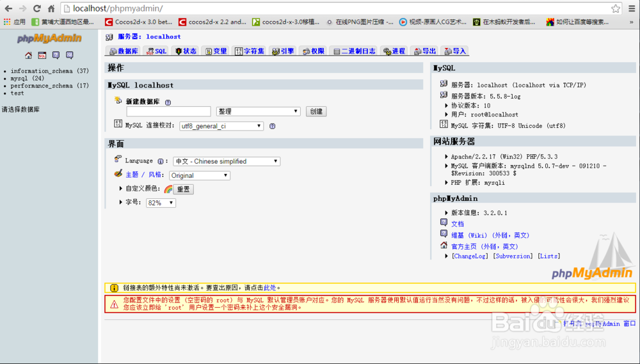Click browser forward arrow
The width and height of the screenshot is (640, 364).
click(23, 8)
